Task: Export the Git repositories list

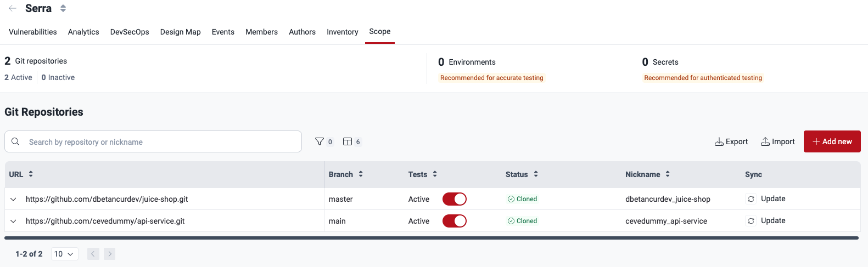Action: (731, 141)
